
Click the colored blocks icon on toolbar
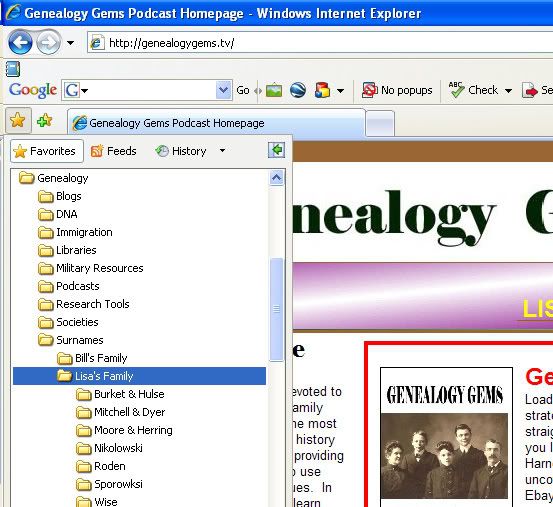pyautogui.click(x=322, y=90)
